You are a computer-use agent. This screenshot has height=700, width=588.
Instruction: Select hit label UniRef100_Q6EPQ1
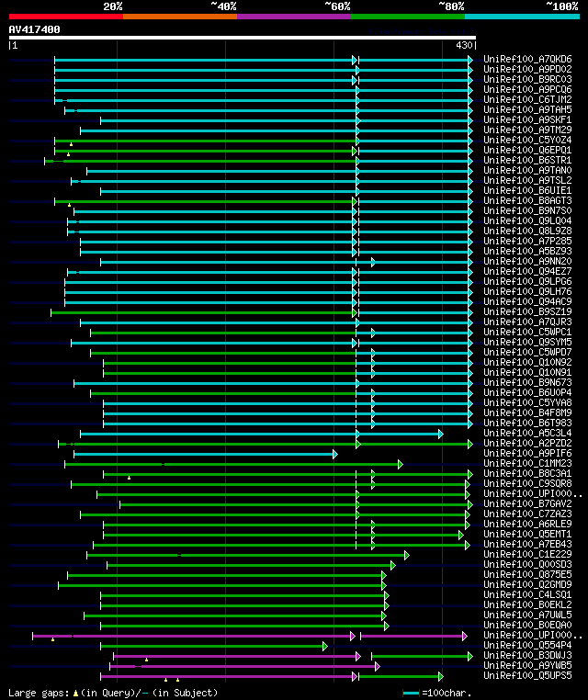click(x=527, y=150)
